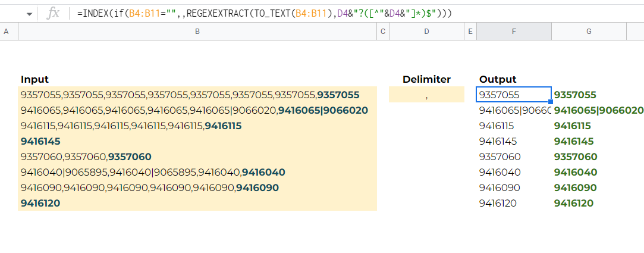Select column F header
Screen dimensions: 644x253
tap(514, 32)
